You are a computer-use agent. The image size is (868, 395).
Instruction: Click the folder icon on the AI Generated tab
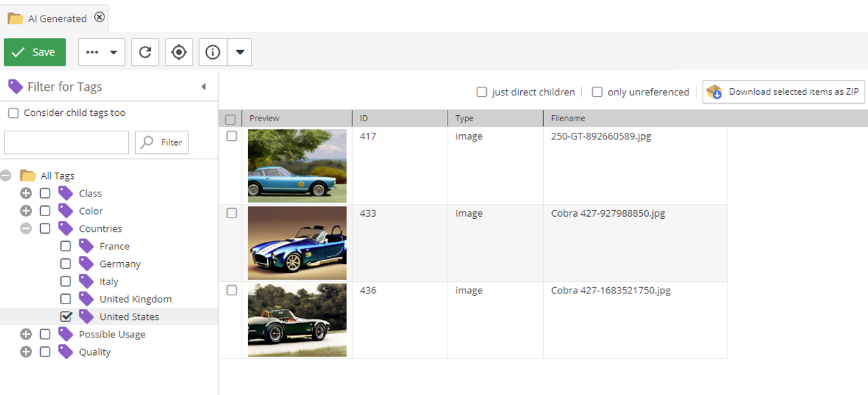[15, 18]
